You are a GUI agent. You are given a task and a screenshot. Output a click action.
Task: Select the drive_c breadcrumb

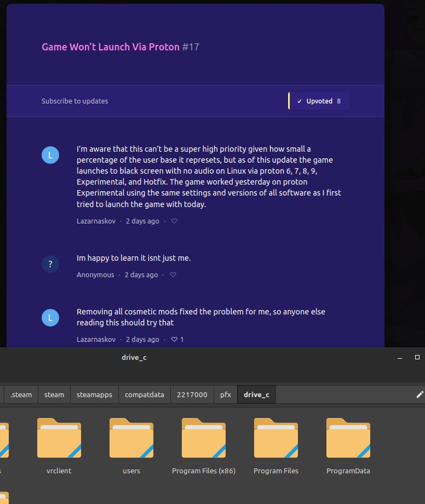tap(256, 395)
